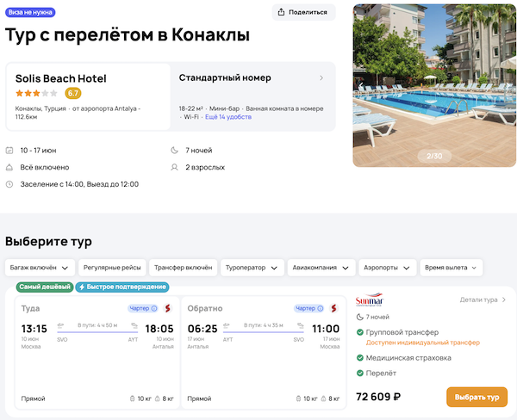
Task: Open the Багаж включён dropdown
Action: pos(40,268)
